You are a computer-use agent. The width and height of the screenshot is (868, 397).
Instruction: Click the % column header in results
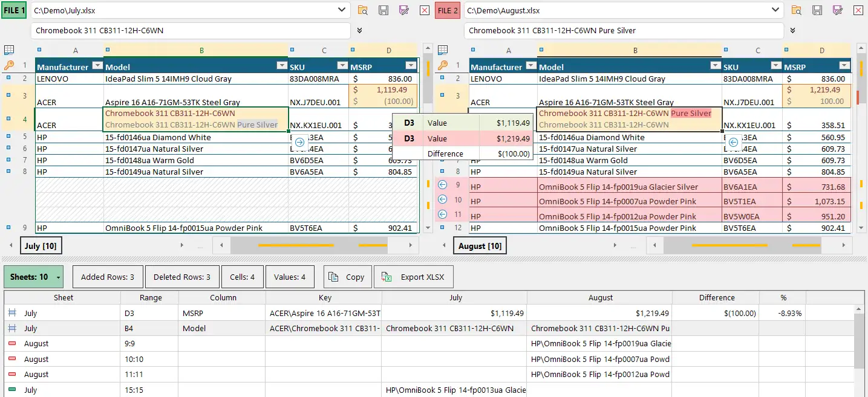(783, 297)
